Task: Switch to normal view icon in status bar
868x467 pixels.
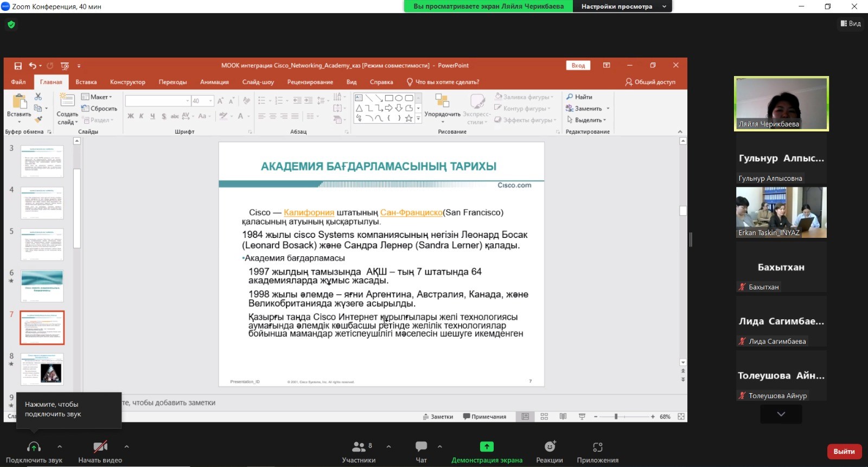Action: (x=525, y=416)
